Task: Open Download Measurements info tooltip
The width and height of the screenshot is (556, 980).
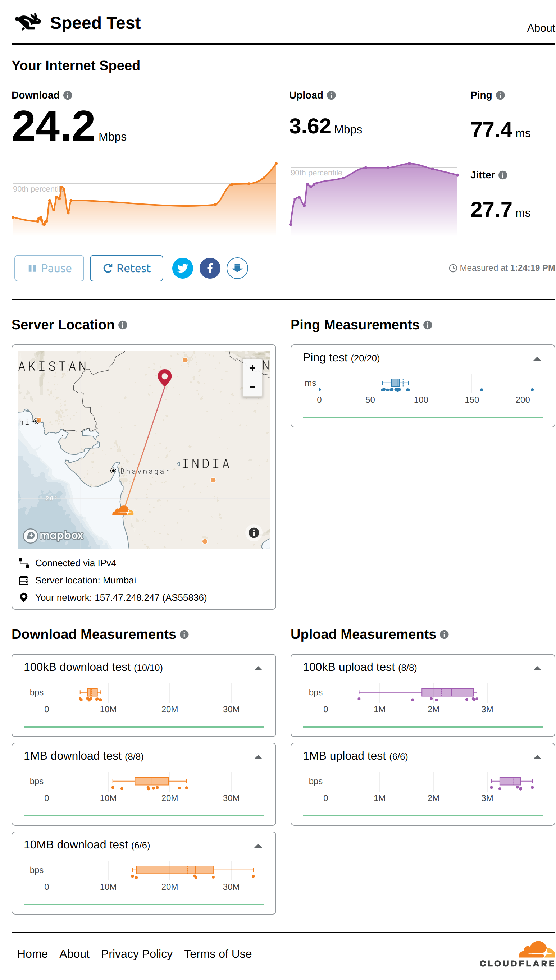Action: 184,634
